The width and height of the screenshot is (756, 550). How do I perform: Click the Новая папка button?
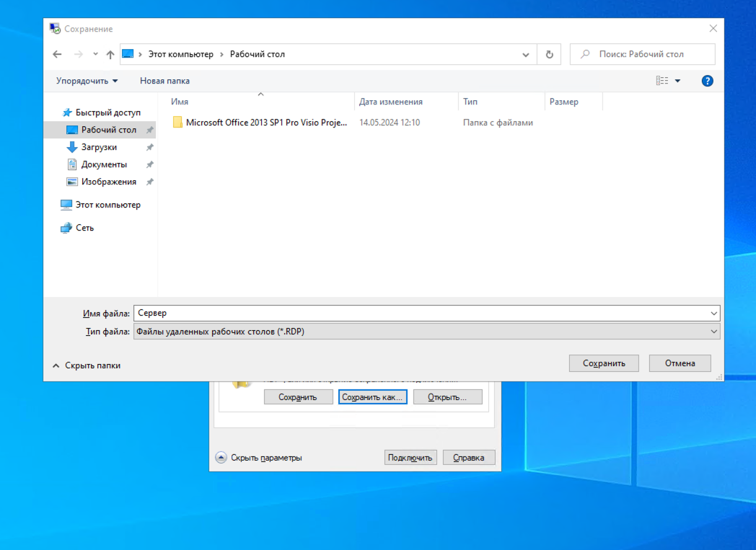[x=164, y=81]
